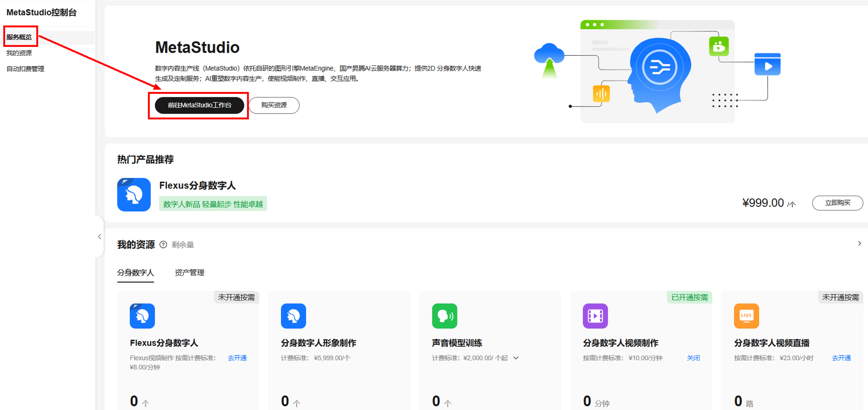The width and height of the screenshot is (868, 410).
Task: Collapse the left sidebar with the arrow handle
Action: (100, 237)
